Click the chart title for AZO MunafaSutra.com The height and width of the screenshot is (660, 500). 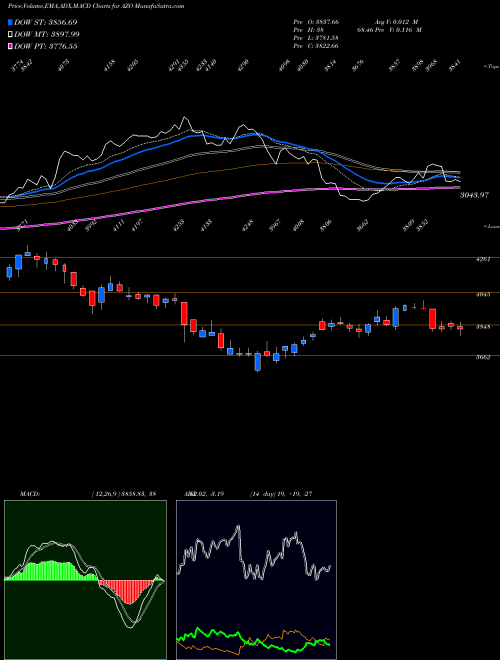click(96, 6)
